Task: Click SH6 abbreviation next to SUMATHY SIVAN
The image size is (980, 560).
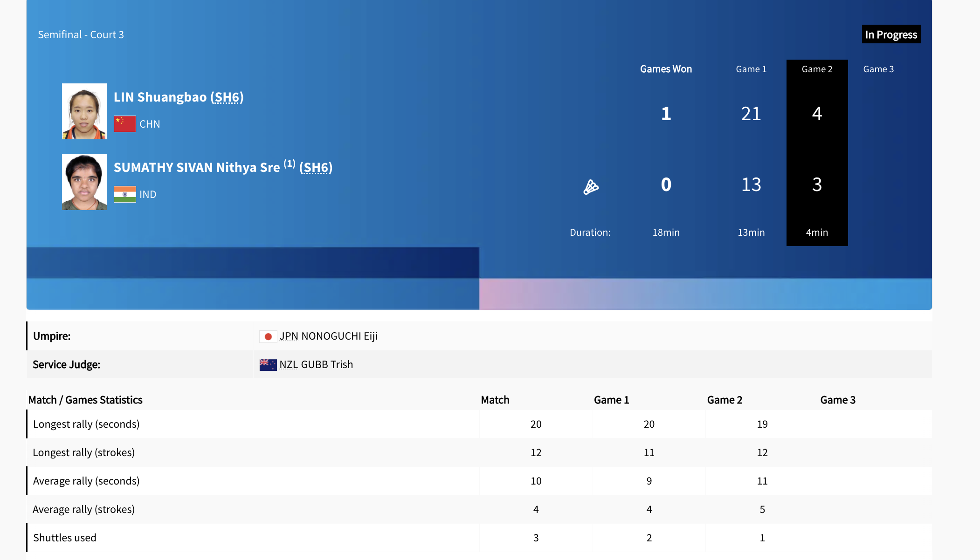Action: pos(316,167)
